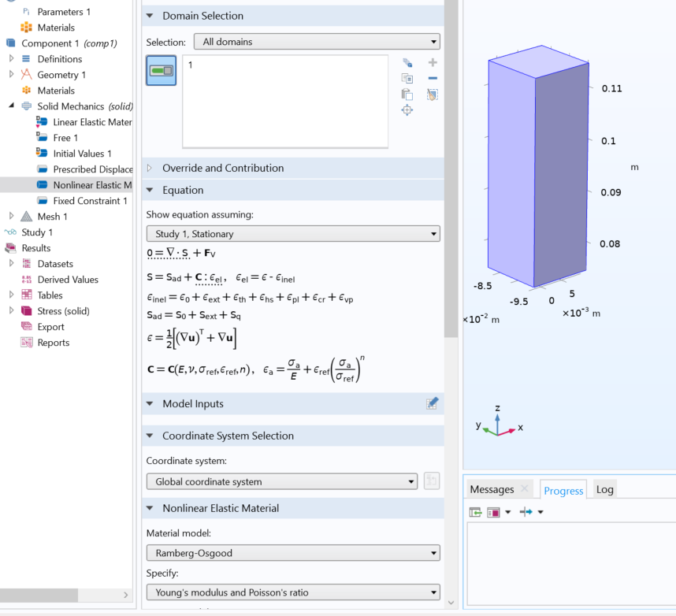Select the Study 1 node
The image size is (676, 616).
click(37, 232)
